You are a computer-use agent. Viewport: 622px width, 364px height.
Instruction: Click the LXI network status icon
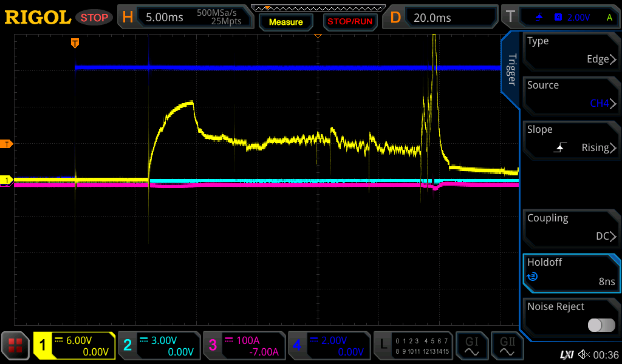[566, 354]
